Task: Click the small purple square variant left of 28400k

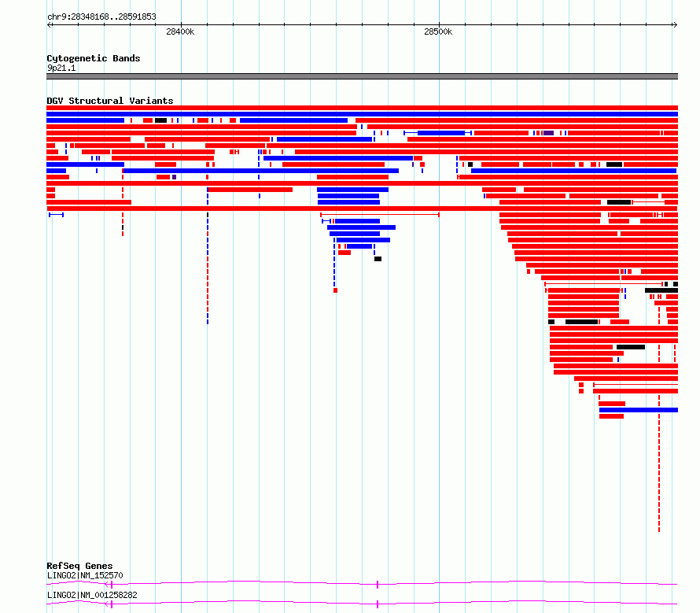Action: (174, 177)
